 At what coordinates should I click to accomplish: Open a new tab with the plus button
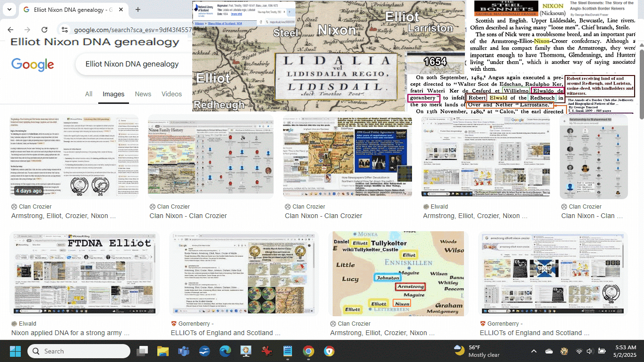138,9
